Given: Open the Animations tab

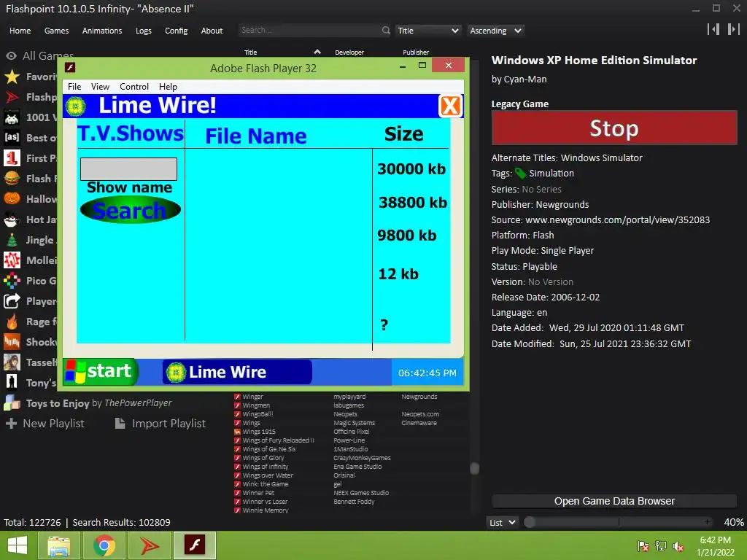Looking at the screenshot, I should [x=102, y=31].
